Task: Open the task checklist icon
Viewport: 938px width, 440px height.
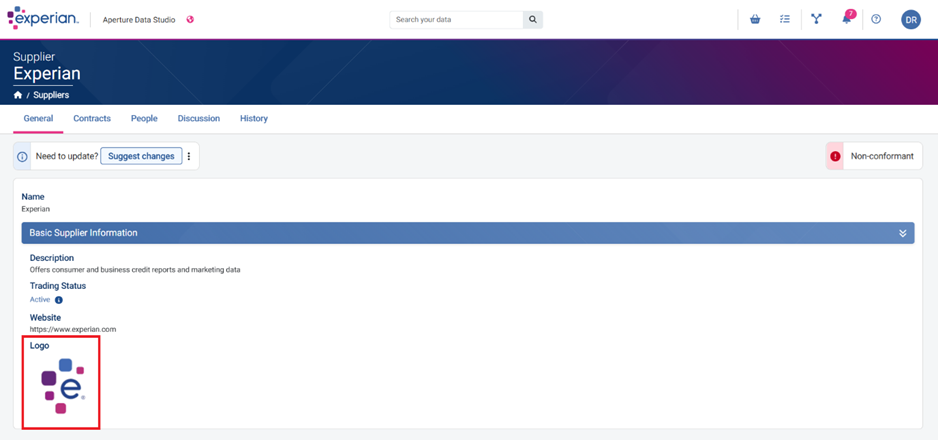Action: 785,19
